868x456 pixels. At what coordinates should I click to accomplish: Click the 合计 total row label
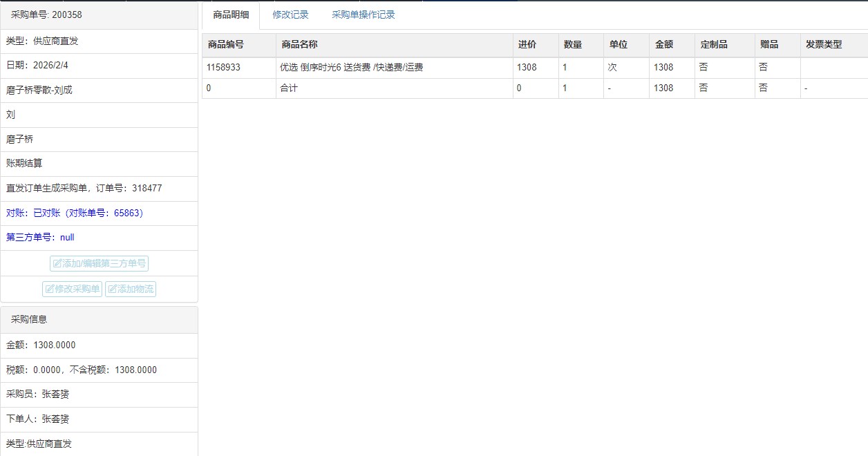289,88
